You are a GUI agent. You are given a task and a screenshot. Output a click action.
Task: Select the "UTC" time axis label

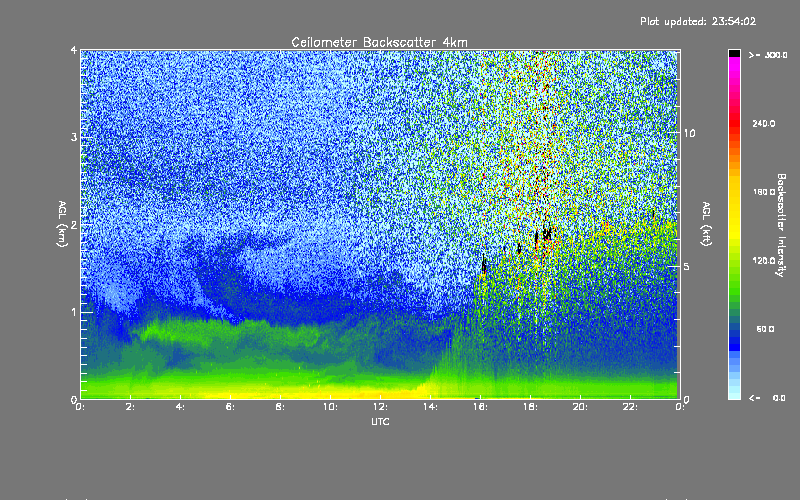coord(380,421)
